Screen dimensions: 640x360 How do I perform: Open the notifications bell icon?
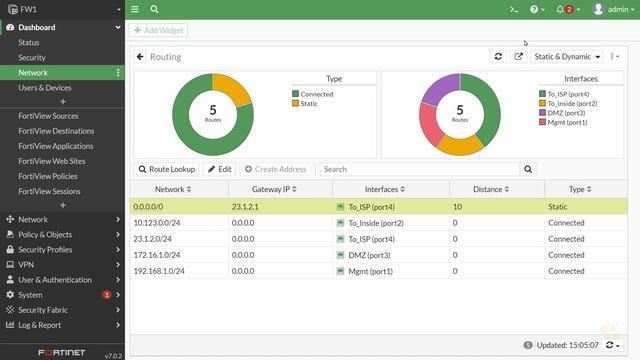point(560,9)
